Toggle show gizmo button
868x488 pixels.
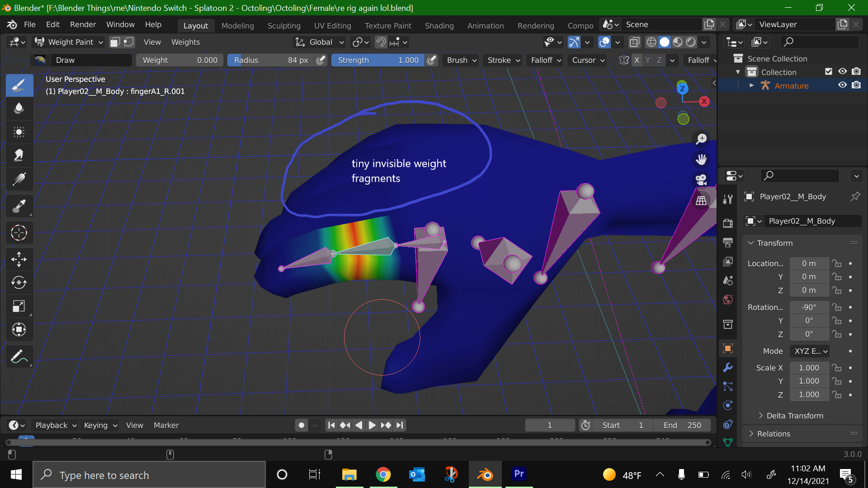tap(574, 42)
